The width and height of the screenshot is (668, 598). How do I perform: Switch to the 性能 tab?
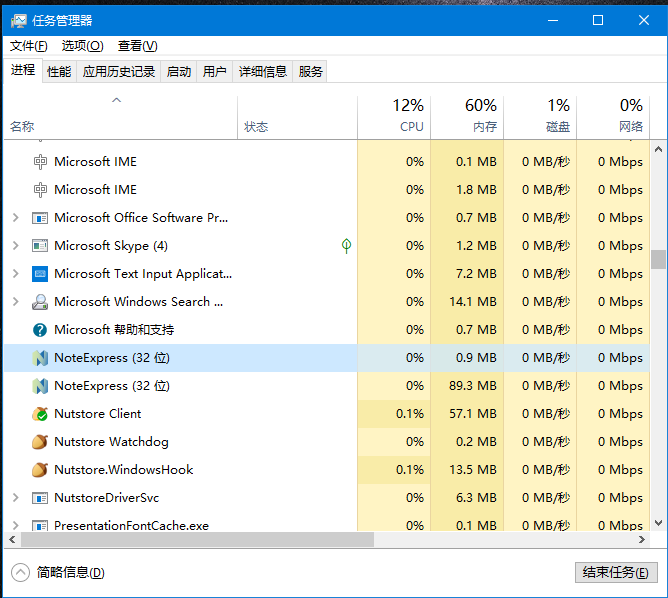[59, 71]
